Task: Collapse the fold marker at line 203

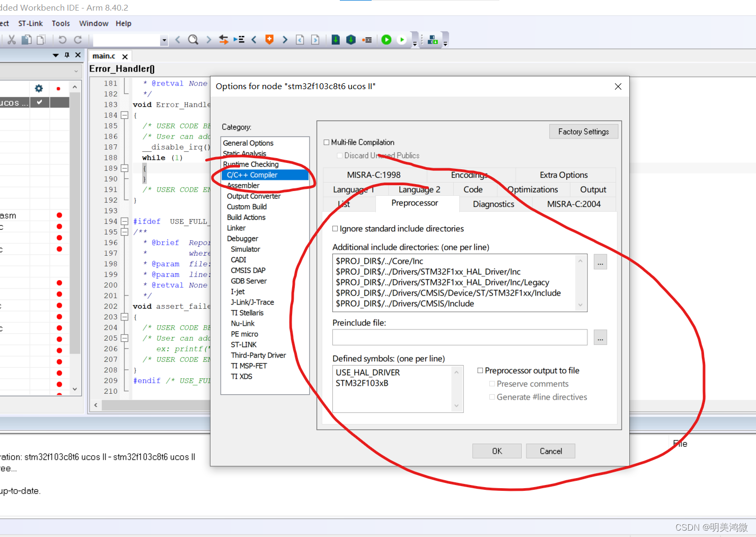Action: (x=124, y=317)
